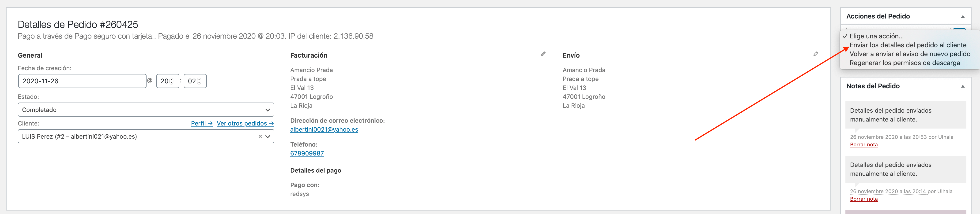Open Ver otros pedidos link

point(245,124)
